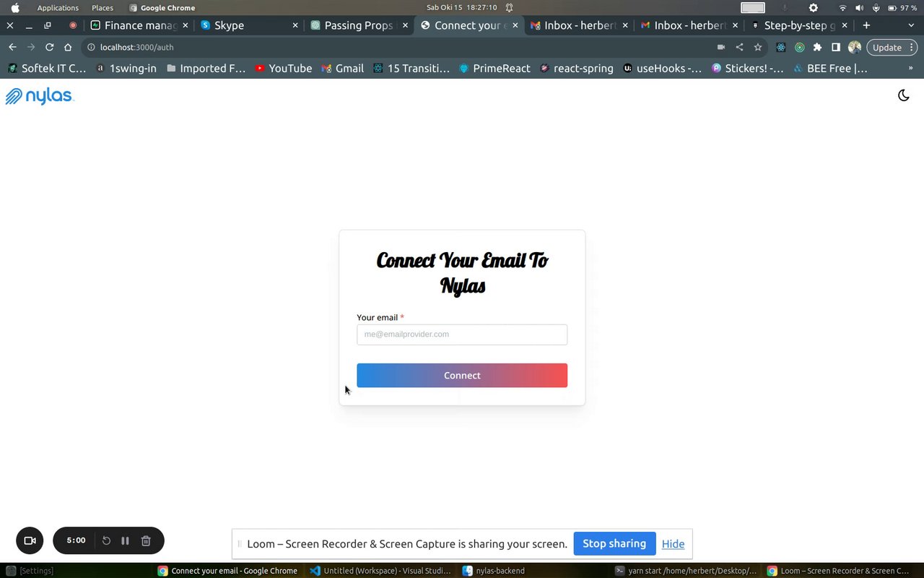Open the Gmail bookmark

[x=342, y=69]
